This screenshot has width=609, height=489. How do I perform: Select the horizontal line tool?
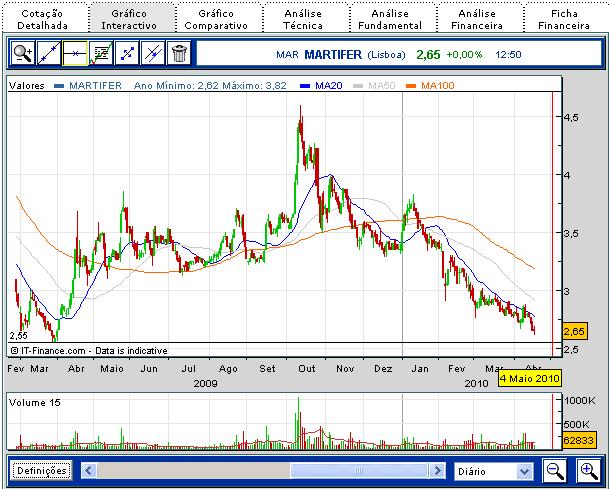pos(74,54)
